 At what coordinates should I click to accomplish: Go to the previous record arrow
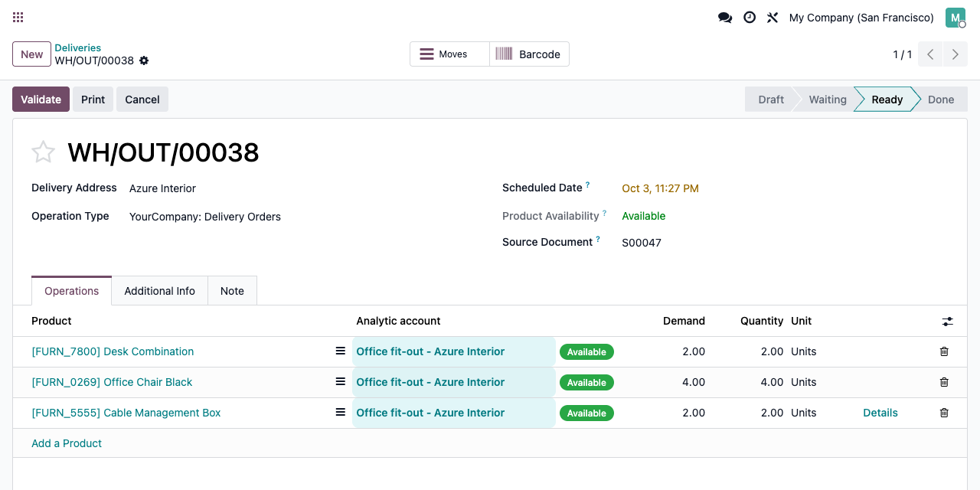(930, 54)
